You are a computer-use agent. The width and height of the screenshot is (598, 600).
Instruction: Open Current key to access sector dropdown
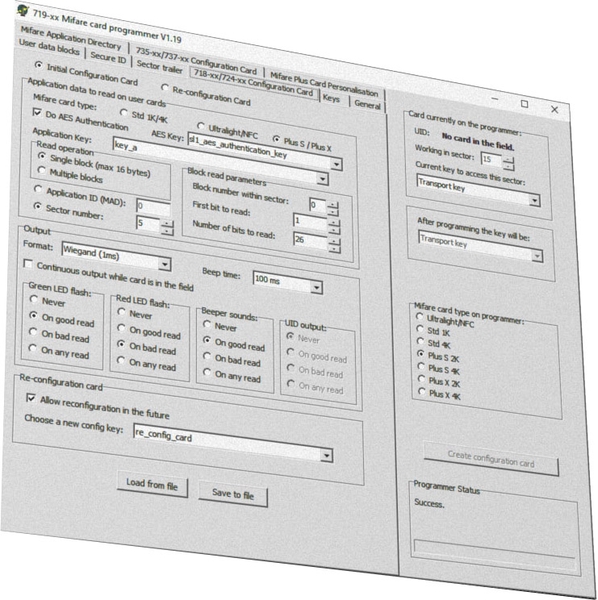pos(534,200)
